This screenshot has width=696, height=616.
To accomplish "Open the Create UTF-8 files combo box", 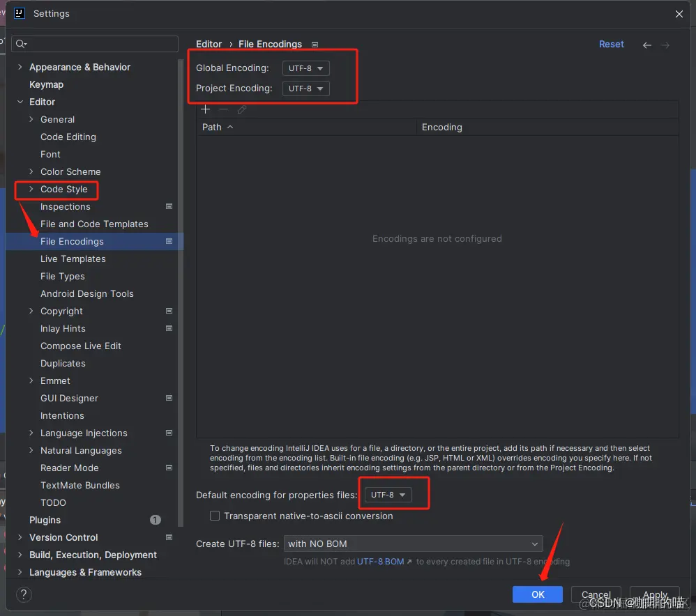I will [414, 544].
